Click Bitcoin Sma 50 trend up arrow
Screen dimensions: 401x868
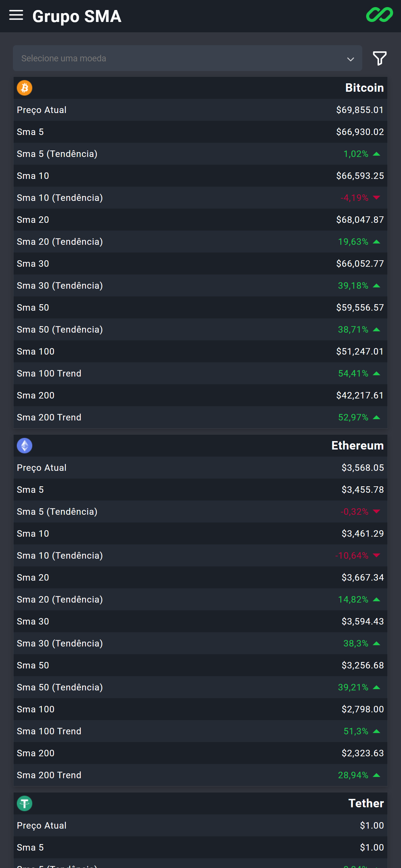click(x=376, y=330)
